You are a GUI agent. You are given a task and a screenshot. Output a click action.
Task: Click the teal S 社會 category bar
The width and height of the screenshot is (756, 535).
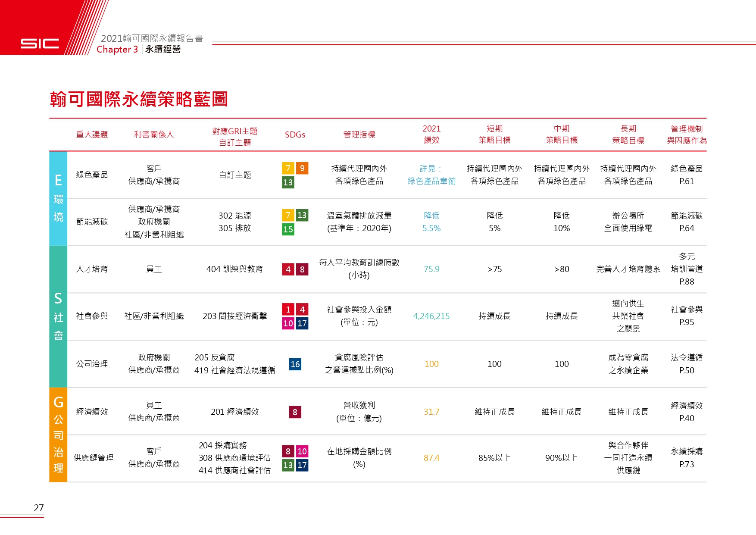[x=58, y=316]
